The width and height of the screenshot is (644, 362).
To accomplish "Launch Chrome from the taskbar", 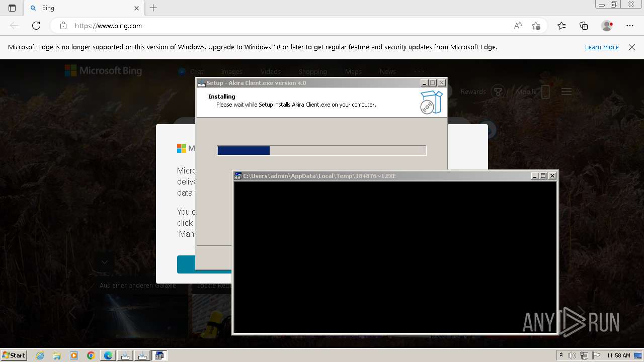I will pyautogui.click(x=91, y=355).
